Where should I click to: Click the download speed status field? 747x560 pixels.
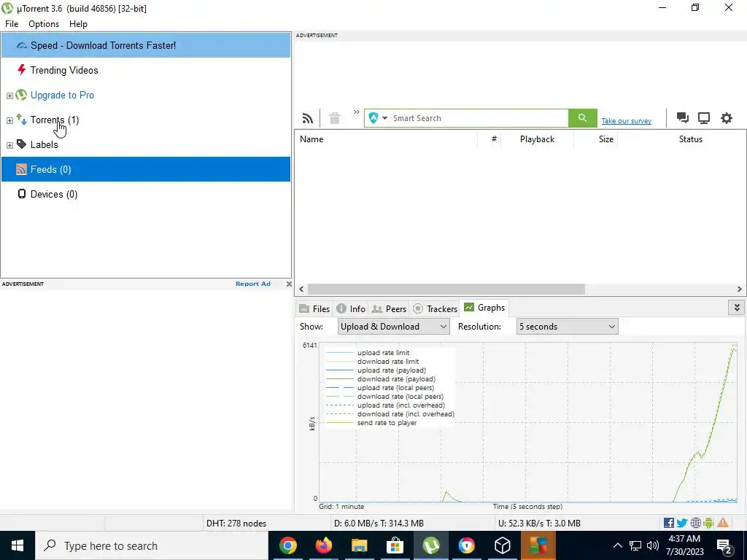coord(379,524)
